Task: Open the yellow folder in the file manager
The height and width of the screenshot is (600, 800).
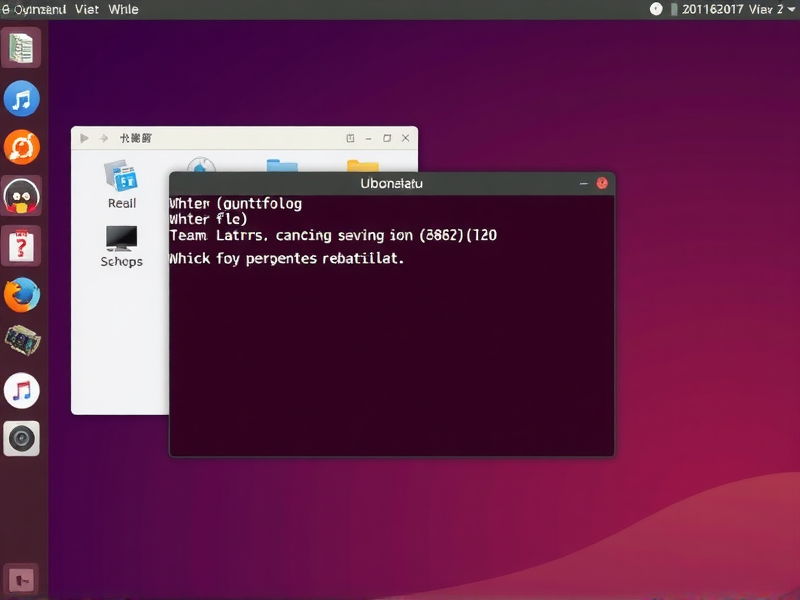Action: point(362,163)
